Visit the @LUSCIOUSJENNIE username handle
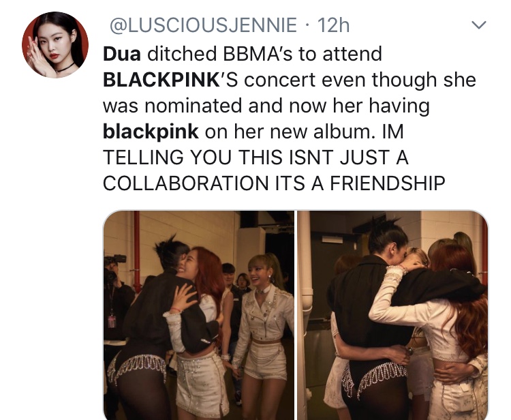511x420 pixels. coord(203,25)
